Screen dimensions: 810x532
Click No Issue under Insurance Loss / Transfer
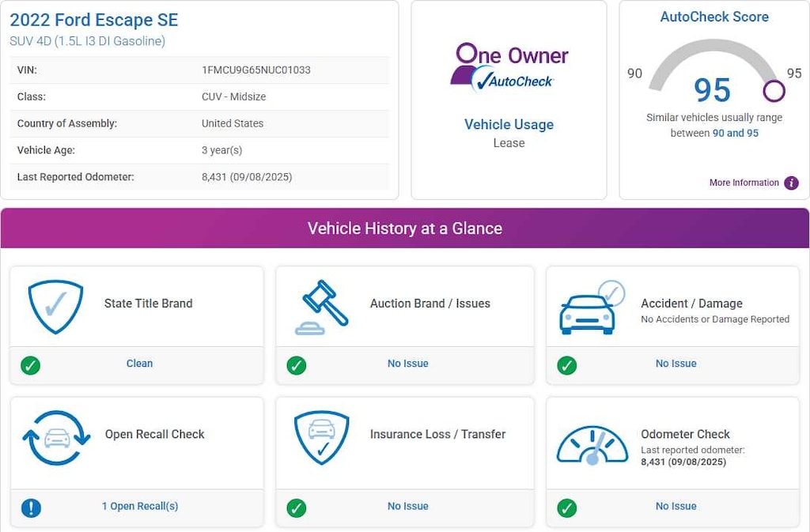pyautogui.click(x=407, y=506)
